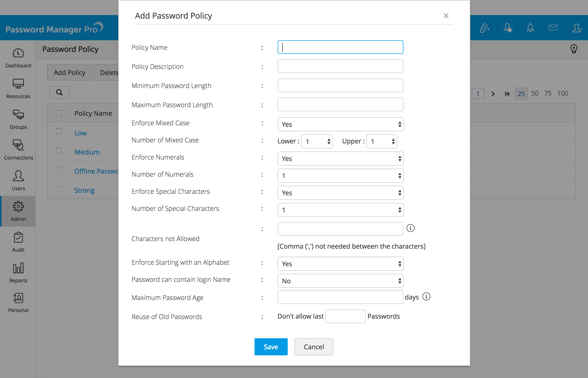Expand the Number of Numerals dropdown
Image resolution: width=588 pixels, height=378 pixels.
(x=341, y=176)
